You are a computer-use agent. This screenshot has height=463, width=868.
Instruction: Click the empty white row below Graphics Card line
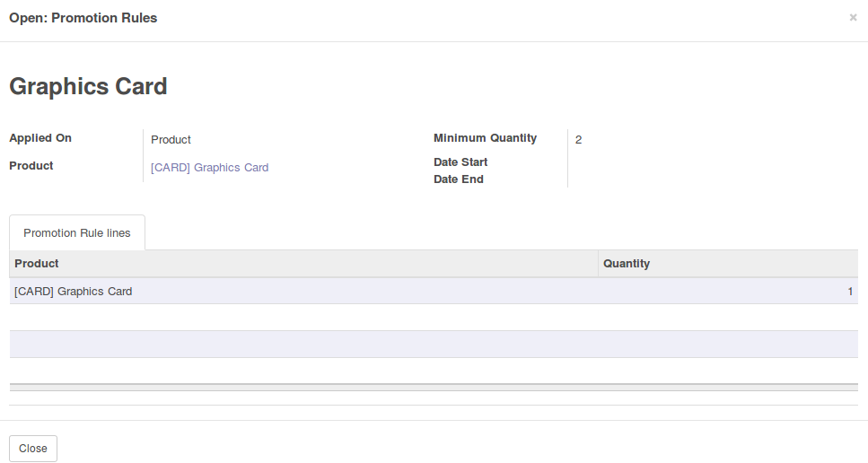[x=434, y=318]
